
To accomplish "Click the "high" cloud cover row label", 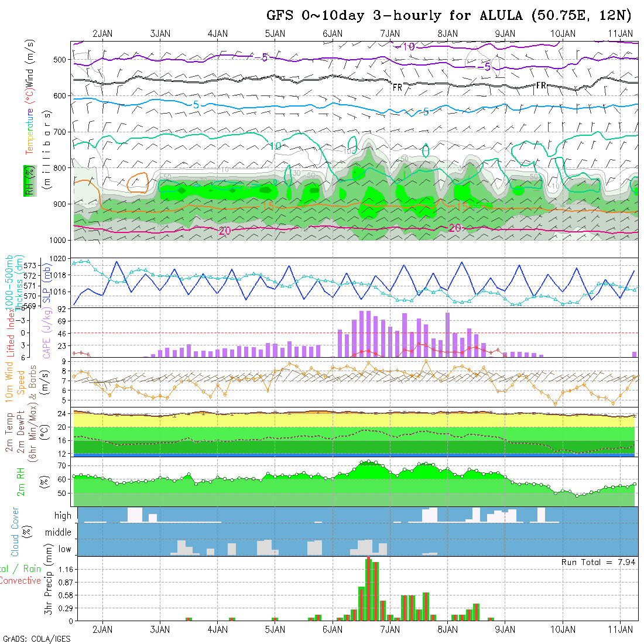I will tap(63, 516).
